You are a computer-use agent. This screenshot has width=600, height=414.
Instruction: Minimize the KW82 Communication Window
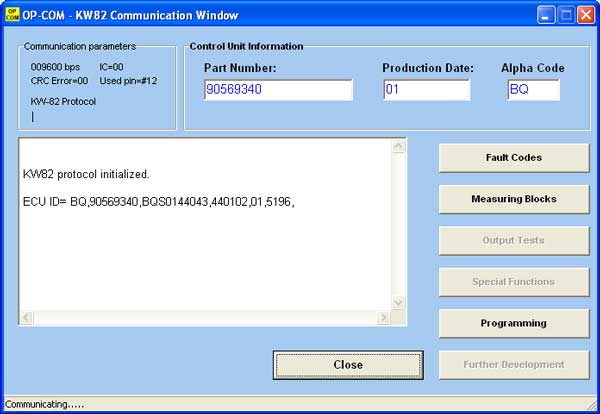[x=546, y=15]
